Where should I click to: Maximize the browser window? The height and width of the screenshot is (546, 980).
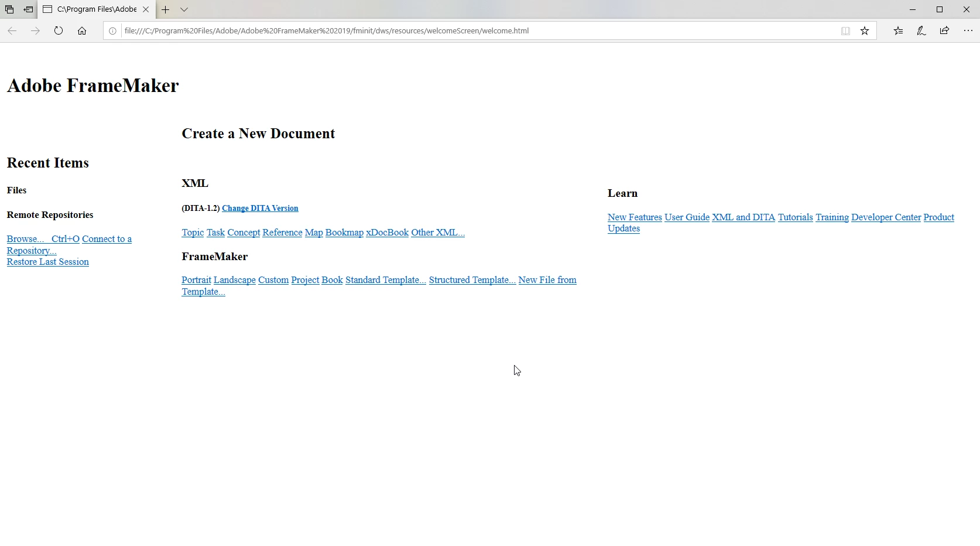940,9
